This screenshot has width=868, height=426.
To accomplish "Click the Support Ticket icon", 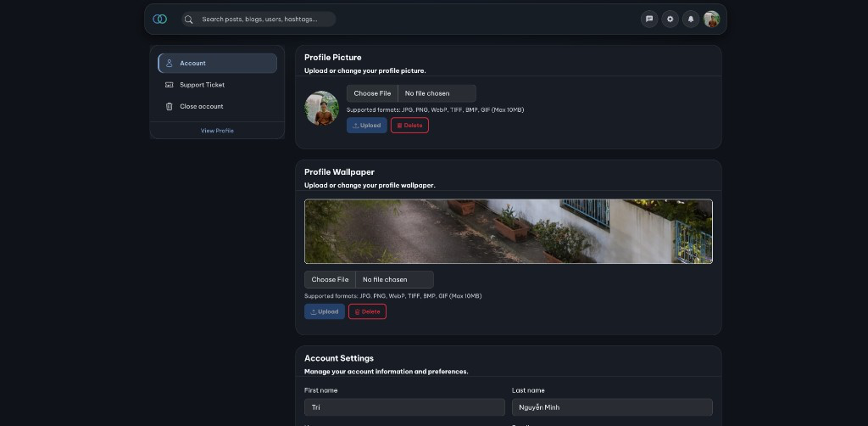I will [170, 85].
